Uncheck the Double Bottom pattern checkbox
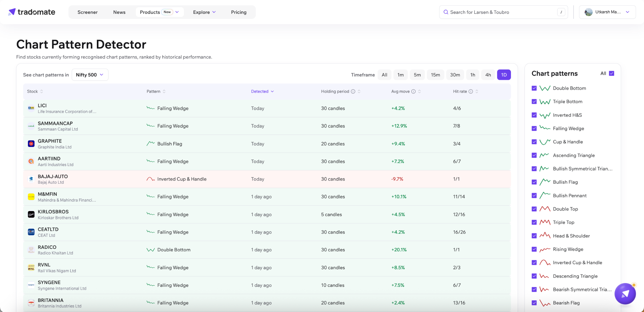Viewport: 644px width, 312px height. 534,88
